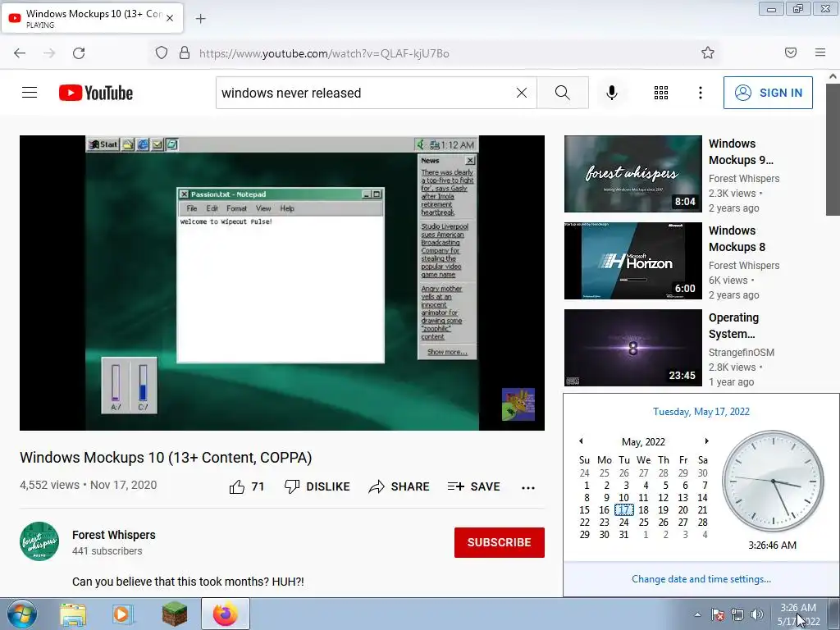The image size is (840, 630).
Task: Click the Windows Start orb
Action: pyautogui.click(x=22, y=614)
